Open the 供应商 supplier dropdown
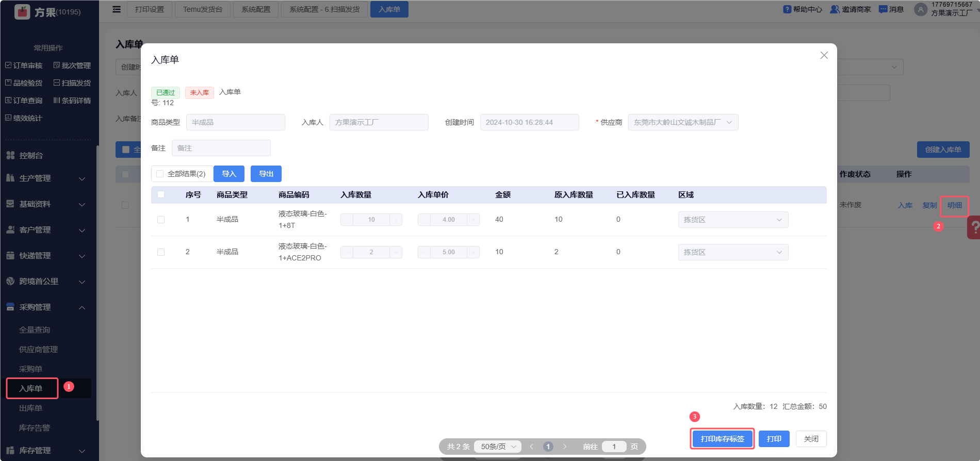980x461 pixels. pyautogui.click(x=683, y=122)
